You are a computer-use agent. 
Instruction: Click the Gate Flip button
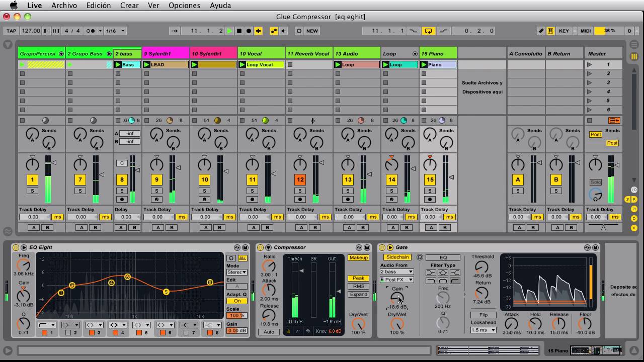coord(483,315)
